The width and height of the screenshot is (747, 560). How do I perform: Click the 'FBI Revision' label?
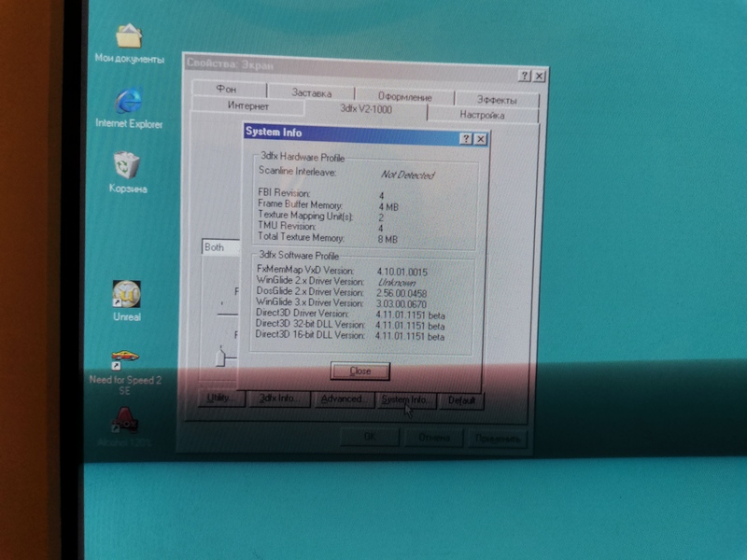[x=284, y=193]
